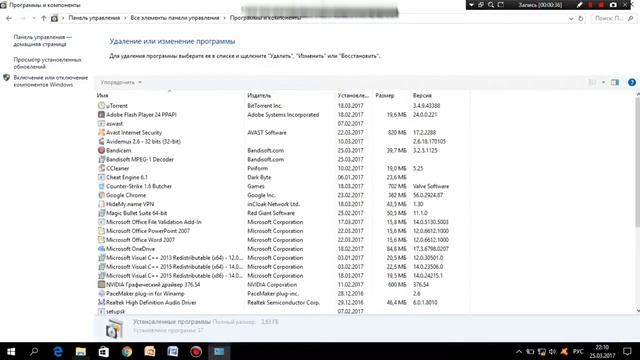Open the taskbar search magnifier
640x360 pixels.
coord(34,351)
